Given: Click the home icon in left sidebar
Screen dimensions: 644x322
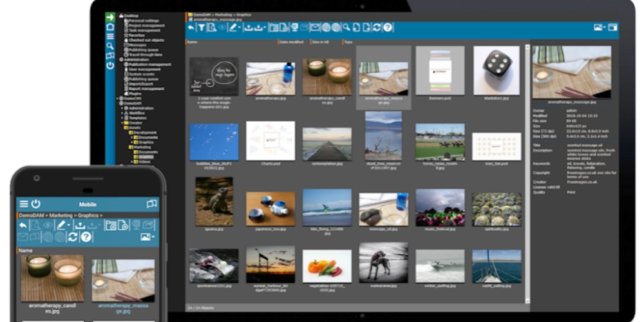Looking at the screenshot, I should pyautogui.click(x=110, y=26).
